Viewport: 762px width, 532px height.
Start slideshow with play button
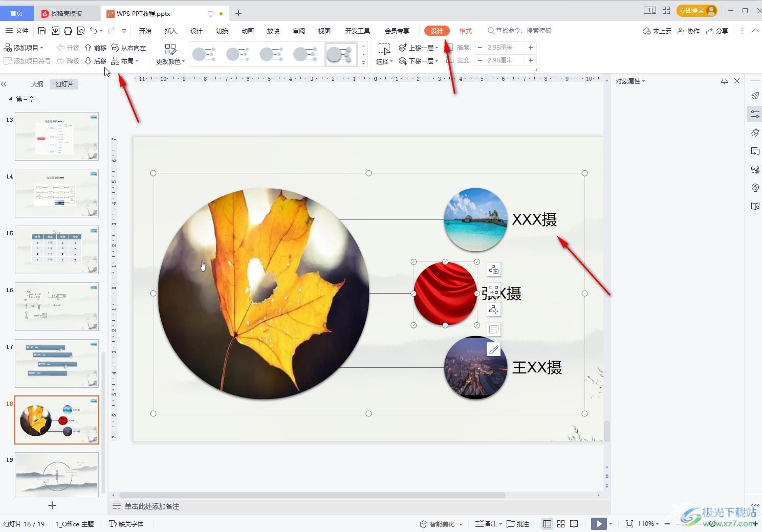(599, 524)
